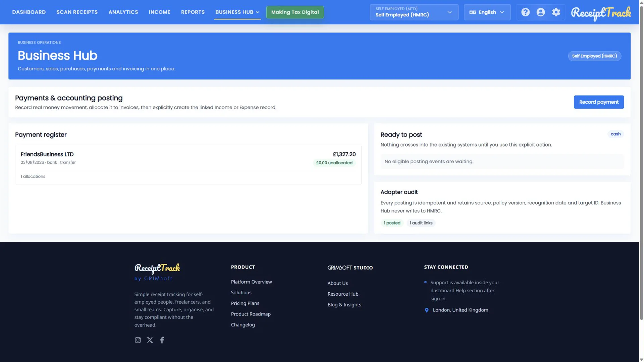Click the 1 allocations text
This screenshot has height=362, width=644.
tap(33, 176)
